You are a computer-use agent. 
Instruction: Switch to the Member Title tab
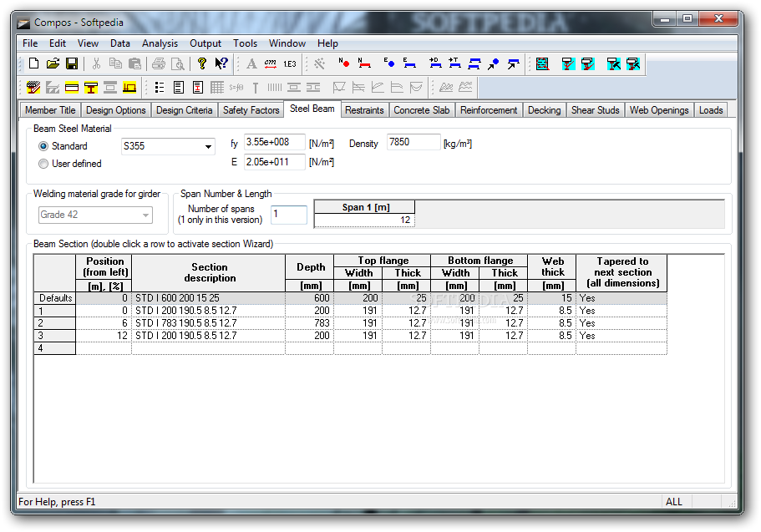pyautogui.click(x=50, y=110)
